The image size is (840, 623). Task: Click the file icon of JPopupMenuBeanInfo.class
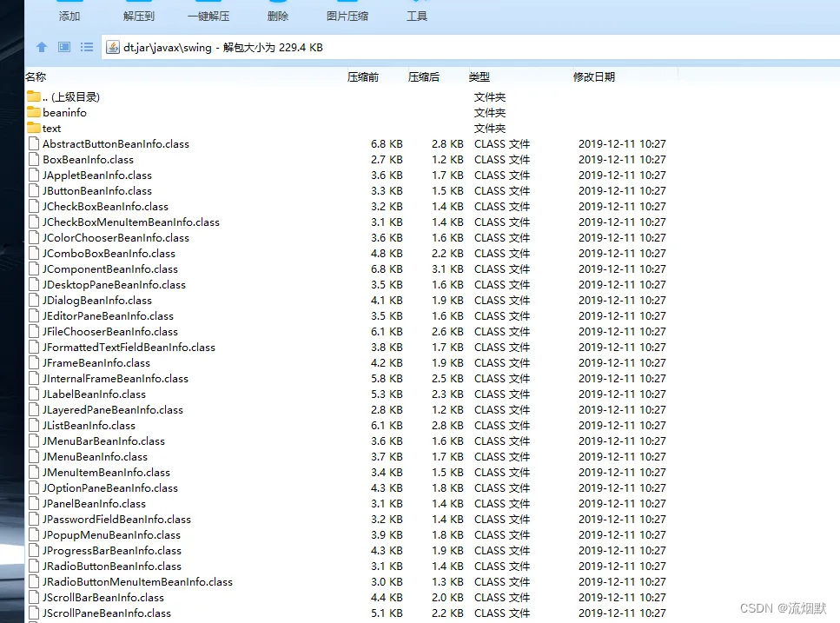[34, 534]
